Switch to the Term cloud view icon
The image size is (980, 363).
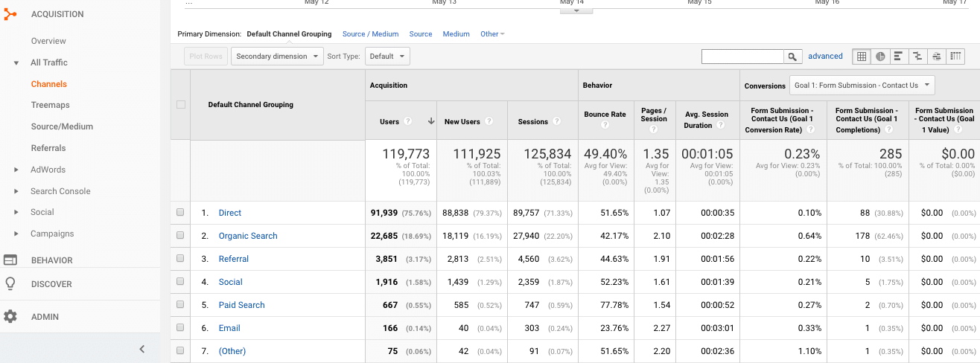[x=936, y=57]
